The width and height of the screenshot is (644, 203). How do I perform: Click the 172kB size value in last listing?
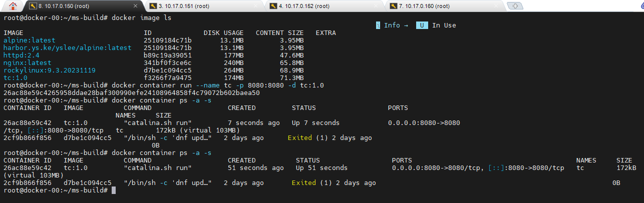(626, 167)
